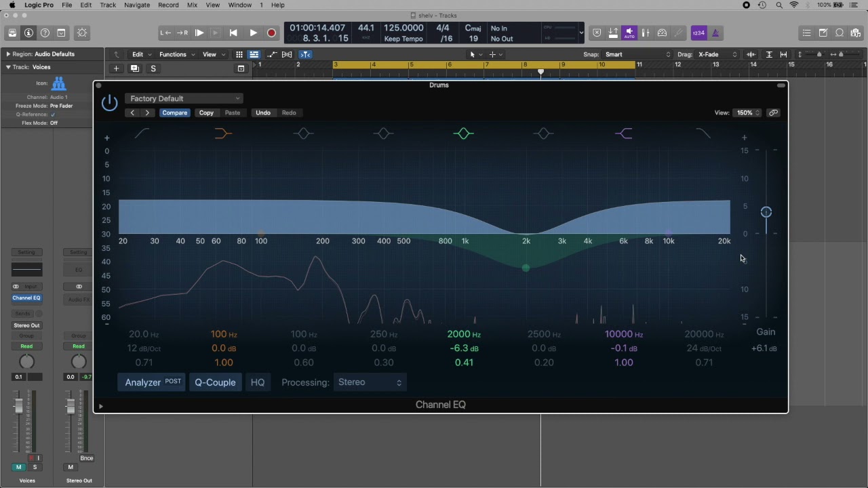Viewport: 868px width, 488px height.
Task: Toggle the low shelf band icon
Action: (x=223, y=134)
